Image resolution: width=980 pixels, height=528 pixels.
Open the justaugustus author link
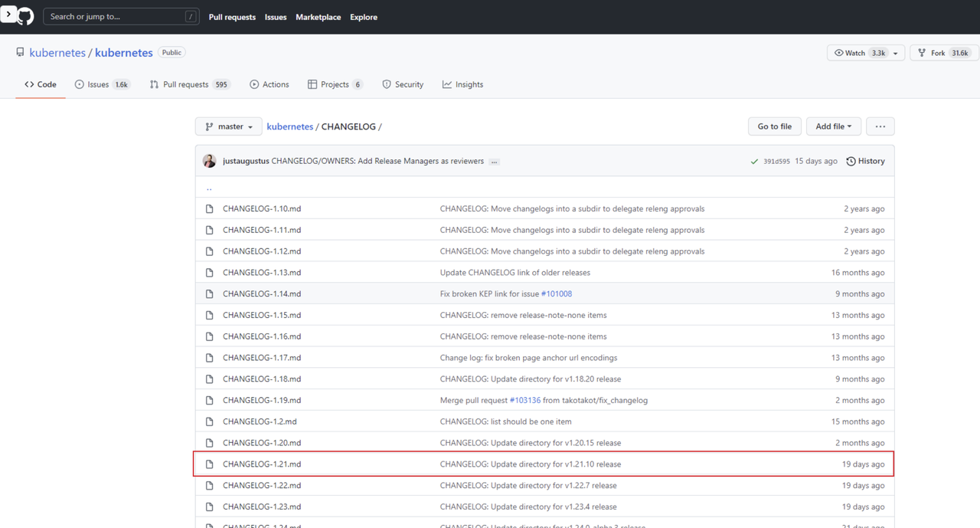pyautogui.click(x=246, y=161)
